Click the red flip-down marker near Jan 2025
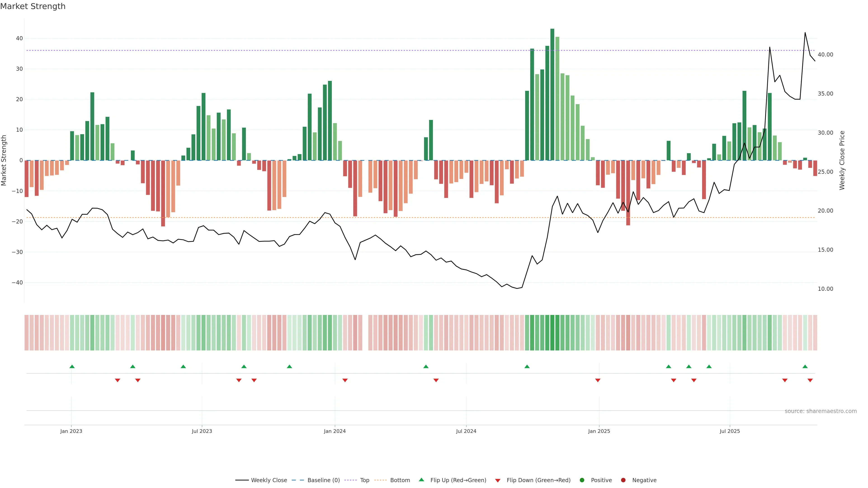 pyautogui.click(x=598, y=380)
